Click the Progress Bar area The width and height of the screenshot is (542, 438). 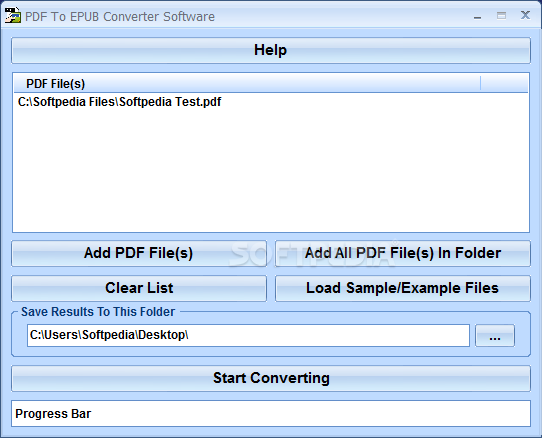point(271,413)
